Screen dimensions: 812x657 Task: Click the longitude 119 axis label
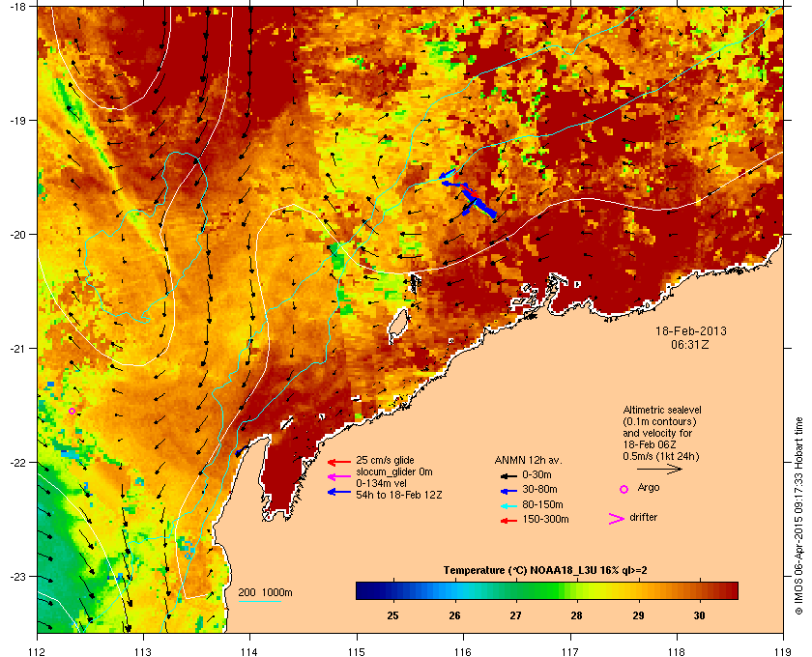783,652
